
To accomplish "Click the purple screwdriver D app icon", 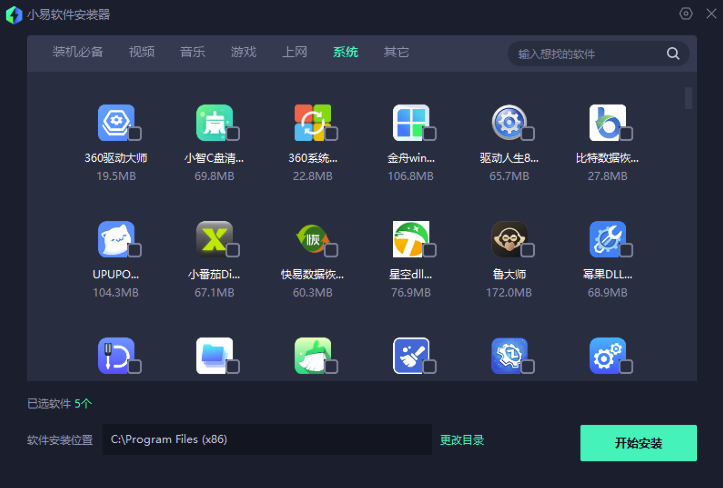I will click(x=116, y=356).
